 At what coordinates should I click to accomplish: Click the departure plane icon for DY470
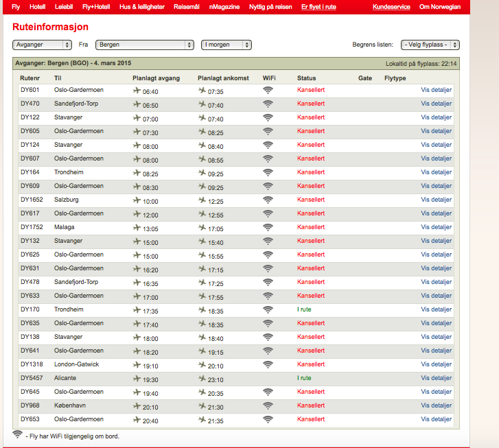point(137,104)
